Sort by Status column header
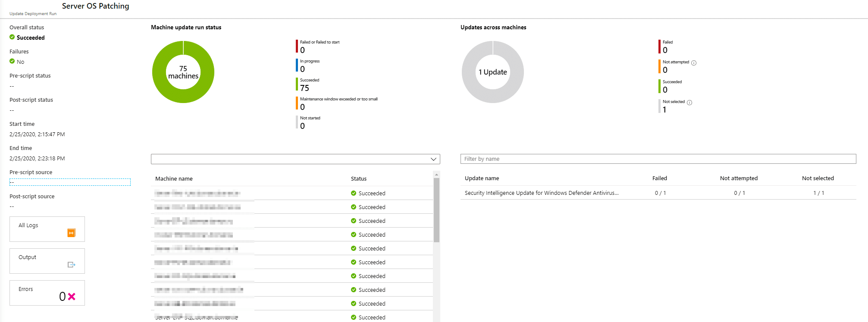Screen dimensions: 868x322 tap(359, 178)
